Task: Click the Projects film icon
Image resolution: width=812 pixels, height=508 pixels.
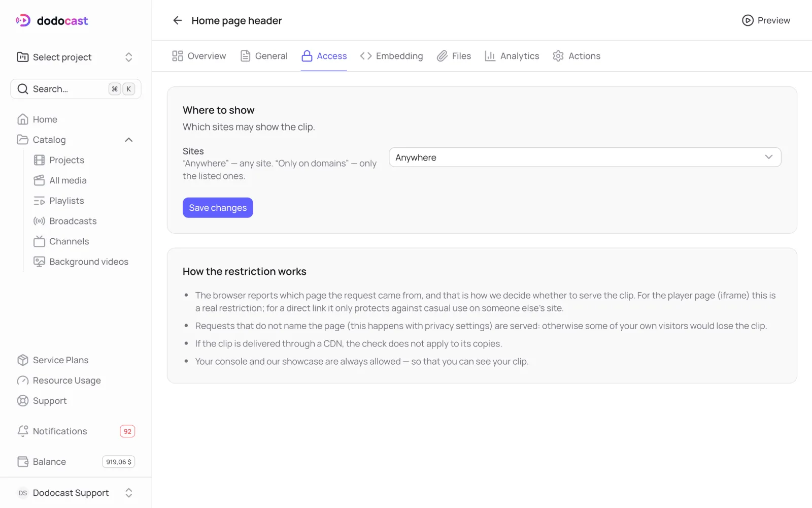Action: 39,160
